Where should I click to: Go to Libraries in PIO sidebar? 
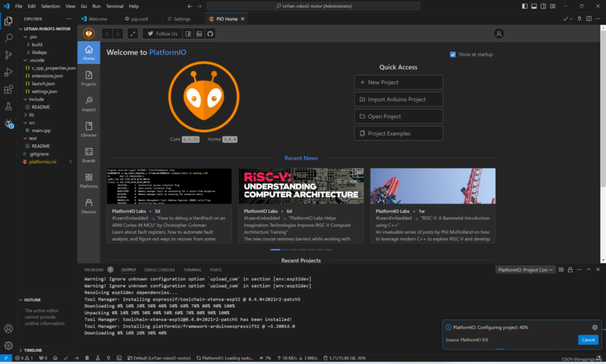(x=89, y=130)
